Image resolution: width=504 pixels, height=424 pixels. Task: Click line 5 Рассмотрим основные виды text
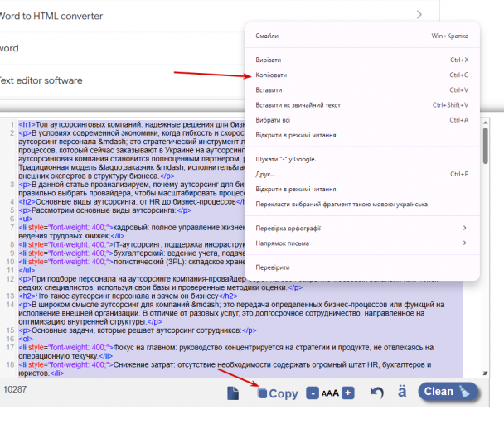coord(104,210)
